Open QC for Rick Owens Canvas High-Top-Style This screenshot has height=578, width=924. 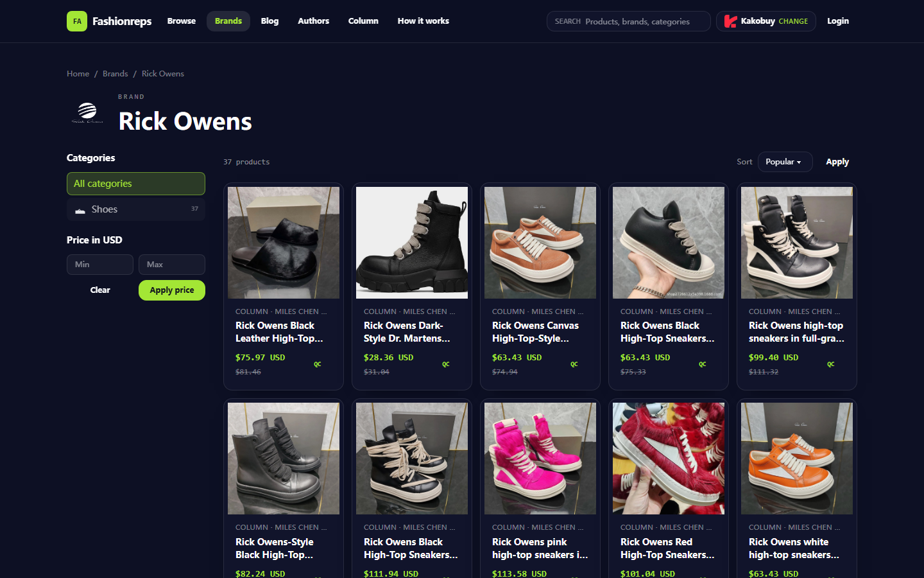click(x=574, y=364)
